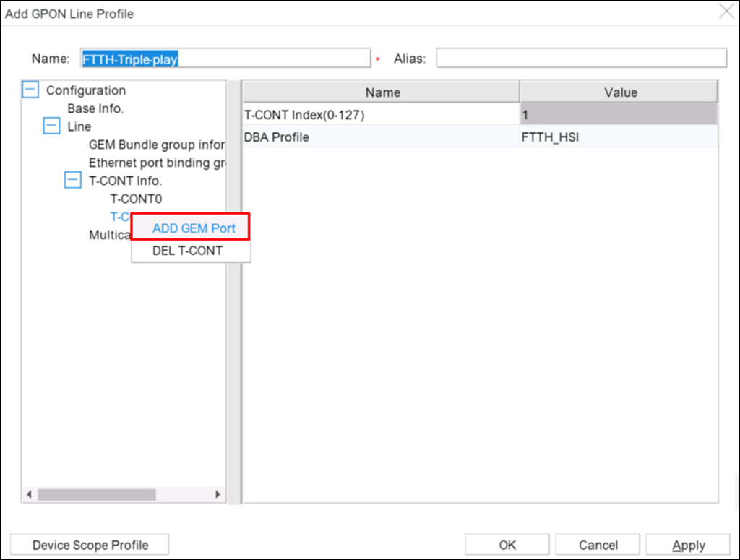Select GEM Bundle group information node
Image resolution: width=740 pixels, height=560 pixels.
[x=156, y=144]
